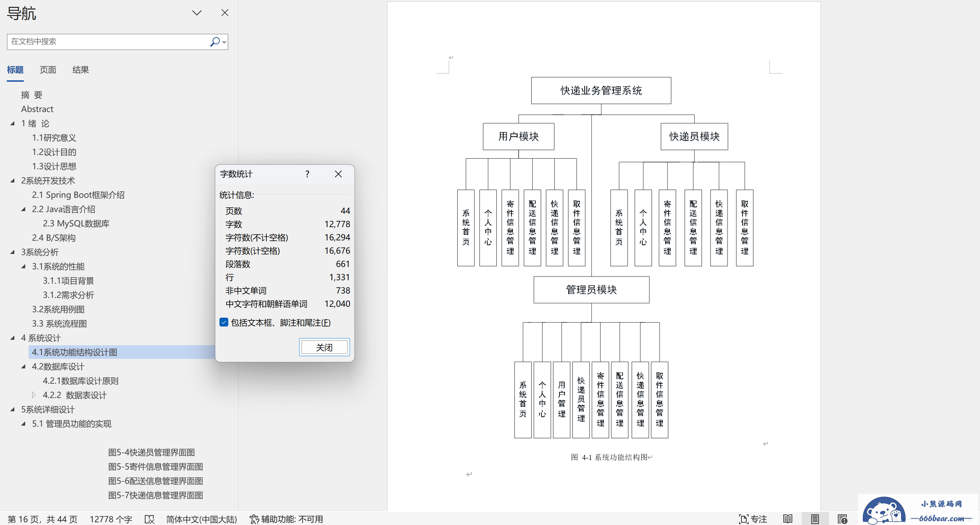Jump to 2.3 MySQL数据库 heading
This screenshot has height=525, width=980.
coord(76,224)
